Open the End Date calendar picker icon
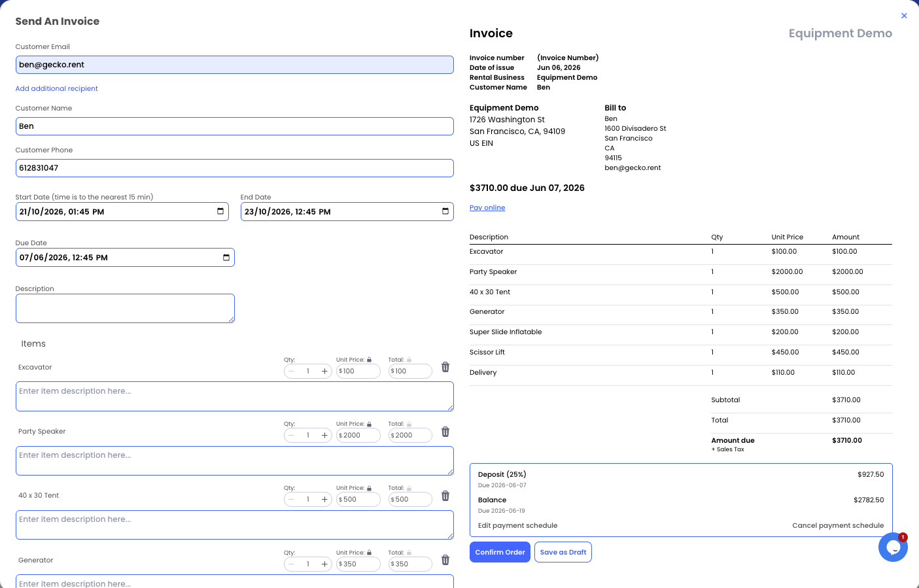919x588 pixels. pyautogui.click(x=445, y=211)
